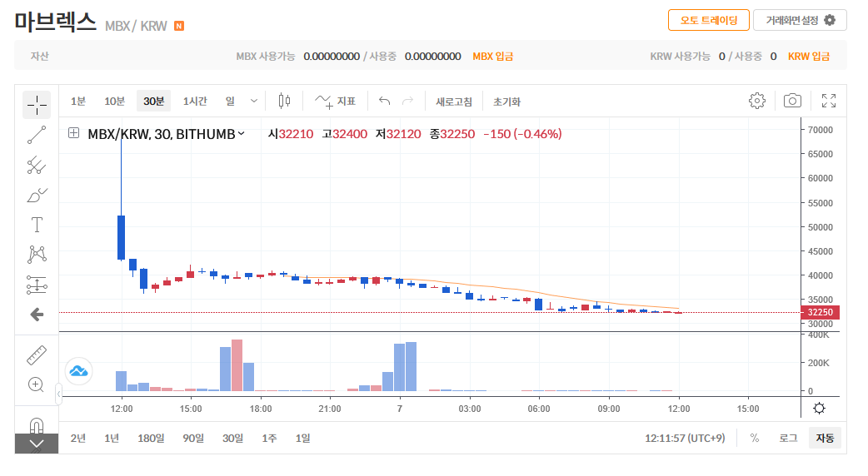Screen dimensions: 868x476
Task: Switch to the 일 daily interval
Action: click(230, 102)
